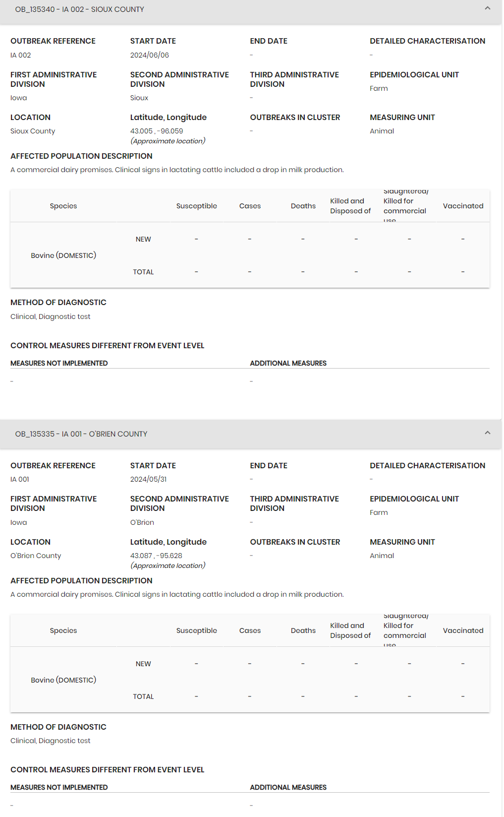Click Susceptible column header in O'Brien table
Image resolution: width=504 pixels, height=817 pixels.
(x=196, y=630)
